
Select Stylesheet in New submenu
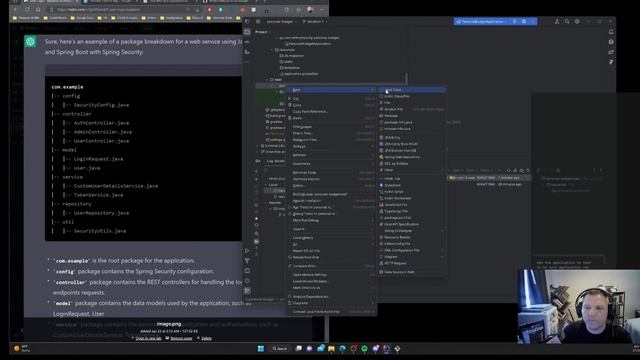coord(411,185)
